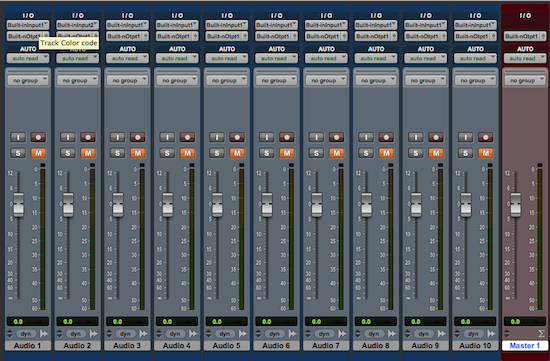Image resolution: width=550 pixels, height=361 pixels.
Task: Click the Master 1 sigma icon
Action: 541,334
